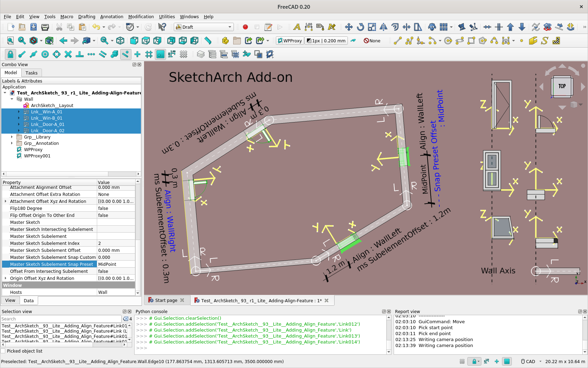Image resolution: width=588 pixels, height=368 pixels.
Task: Click the Fit All view icon
Action: pyautogui.click(x=10, y=41)
